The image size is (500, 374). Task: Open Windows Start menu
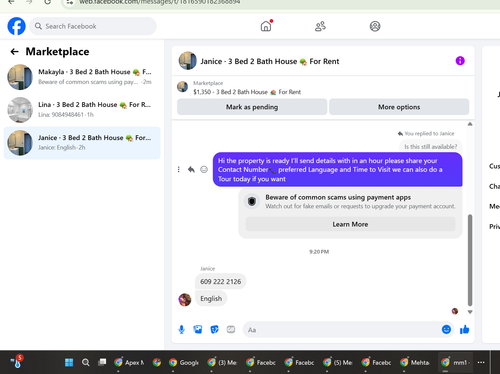(x=69, y=362)
